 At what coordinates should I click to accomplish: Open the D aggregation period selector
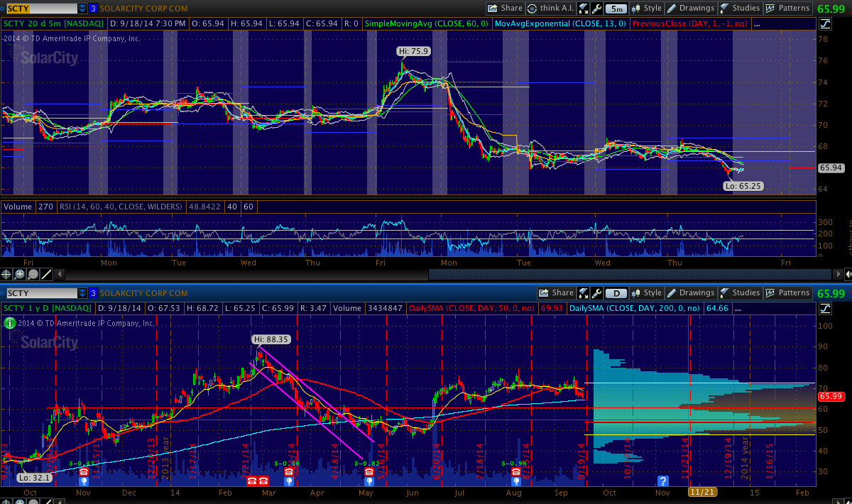tap(616, 292)
